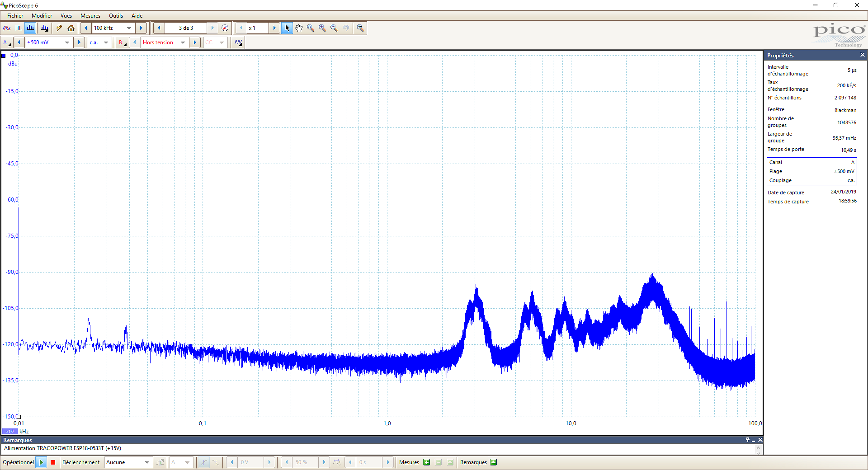Go to next buffer waveform
Image resolution: width=868 pixels, height=470 pixels.
pos(212,28)
